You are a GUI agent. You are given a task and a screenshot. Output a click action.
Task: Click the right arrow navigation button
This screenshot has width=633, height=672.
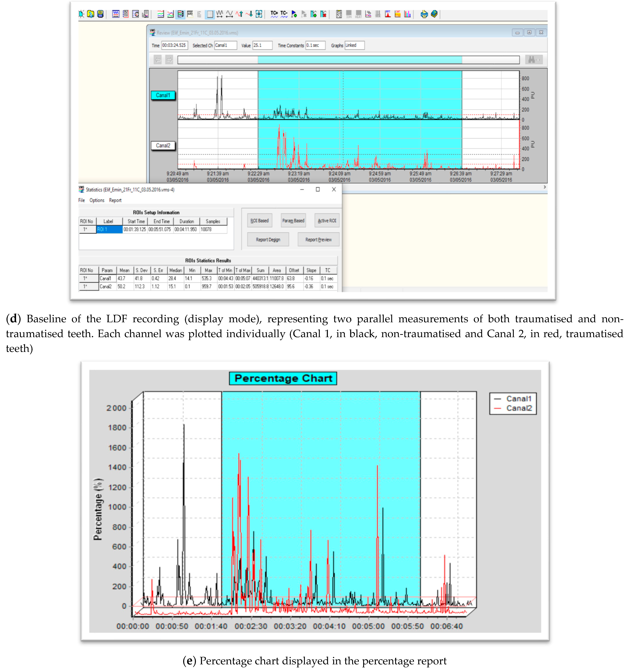click(169, 60)
